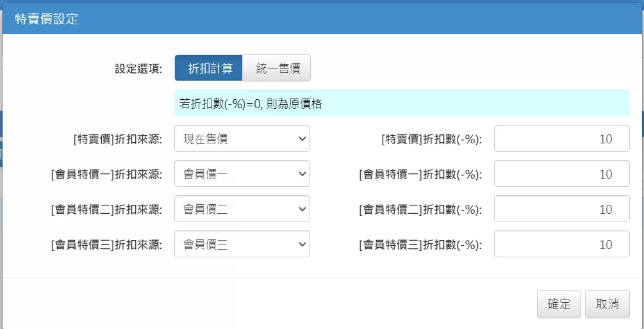Image resolution: width=644 pixels, height=329 pixels.
Task: Click the [會員特價三]折扣數 input field
Action: (561, 245)
